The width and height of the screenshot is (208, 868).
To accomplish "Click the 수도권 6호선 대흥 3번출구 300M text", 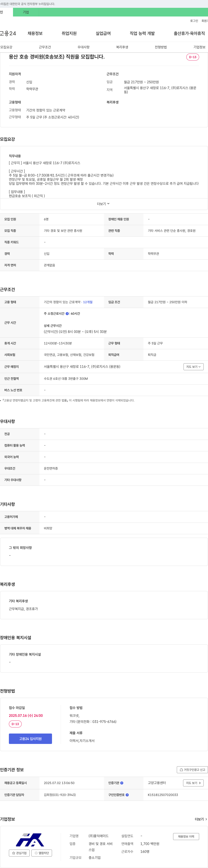I will (x=66, y=379).
